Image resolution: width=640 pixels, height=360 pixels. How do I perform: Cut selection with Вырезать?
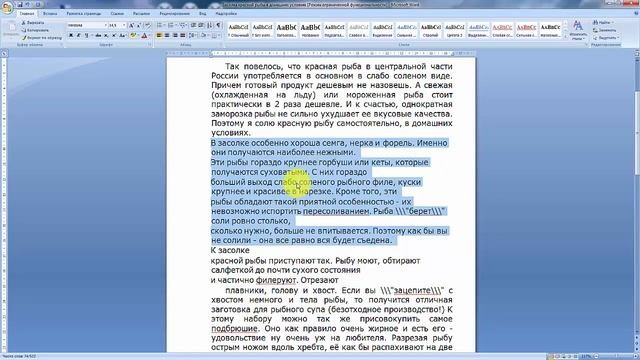33,22
